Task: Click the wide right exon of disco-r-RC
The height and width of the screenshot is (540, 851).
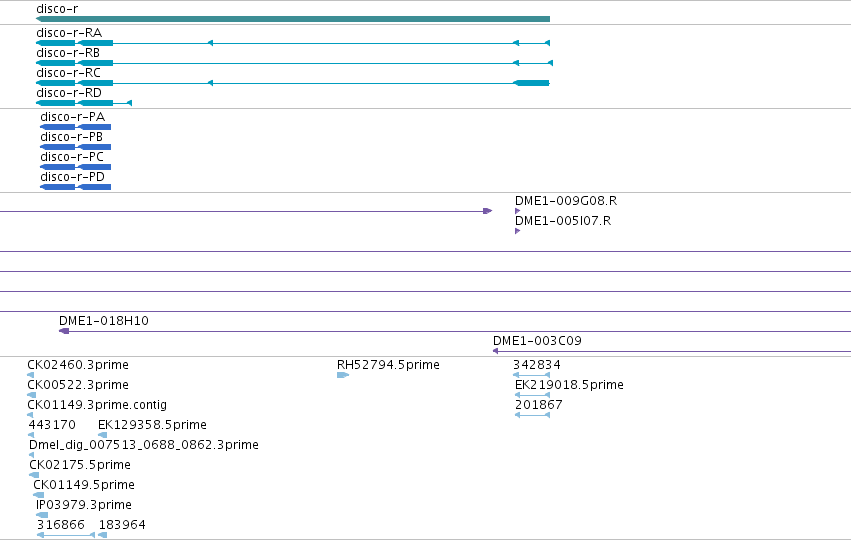Action: coord(531,83)
